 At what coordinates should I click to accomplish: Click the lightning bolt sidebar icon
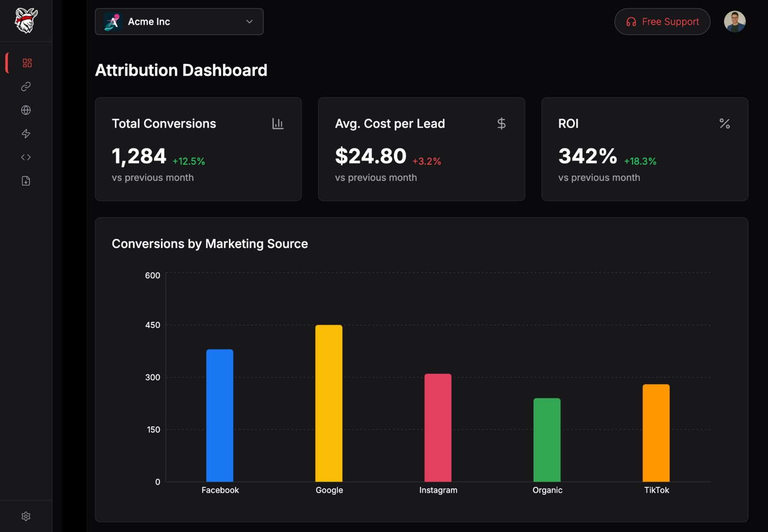pyautogui.click(x=26, y=134)
